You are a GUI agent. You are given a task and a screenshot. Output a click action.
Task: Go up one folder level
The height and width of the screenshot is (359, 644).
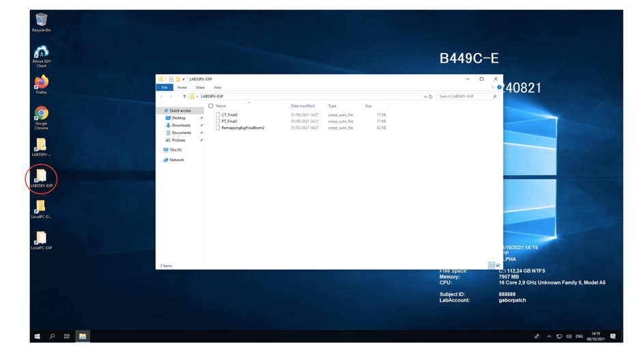(x=184, y=96)
